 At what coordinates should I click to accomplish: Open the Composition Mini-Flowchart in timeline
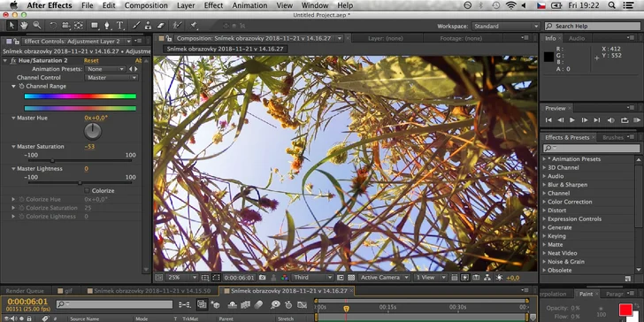click(x=185, y=304)
